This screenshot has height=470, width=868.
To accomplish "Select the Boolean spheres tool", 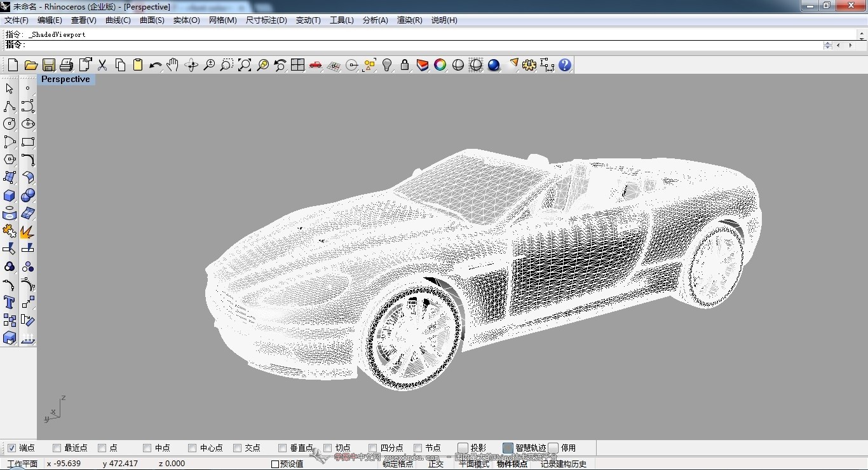I will pyautogui.click(x=27, y=195).
